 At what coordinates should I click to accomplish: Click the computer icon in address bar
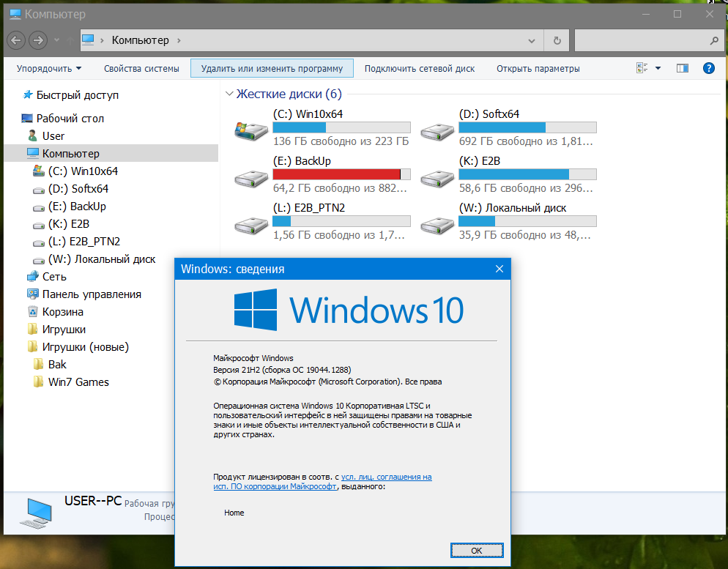tap(88, 40)
